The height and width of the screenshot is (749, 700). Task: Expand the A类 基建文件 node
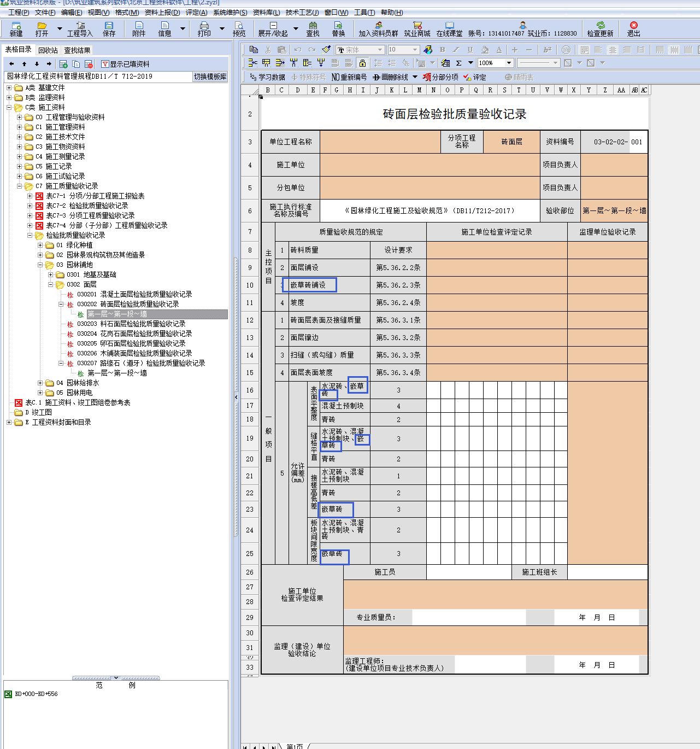9,87
